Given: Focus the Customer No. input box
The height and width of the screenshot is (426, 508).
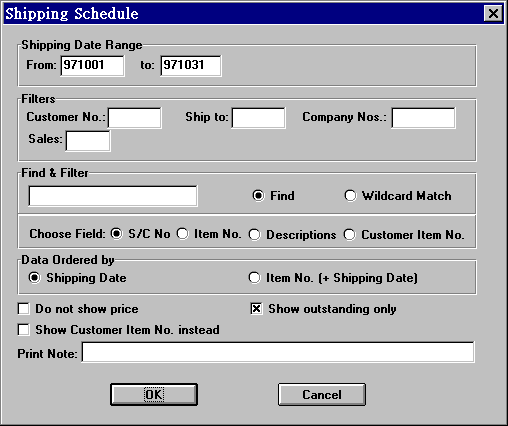Looking at the screenshot, I should [135, 118].
